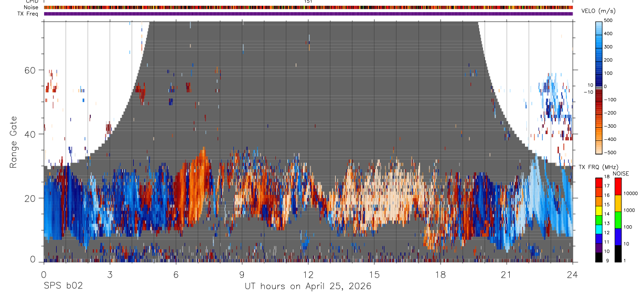The image size is (644, 297).
Task: Click the '14' label in TX FRQ legend
Action: 607,214
